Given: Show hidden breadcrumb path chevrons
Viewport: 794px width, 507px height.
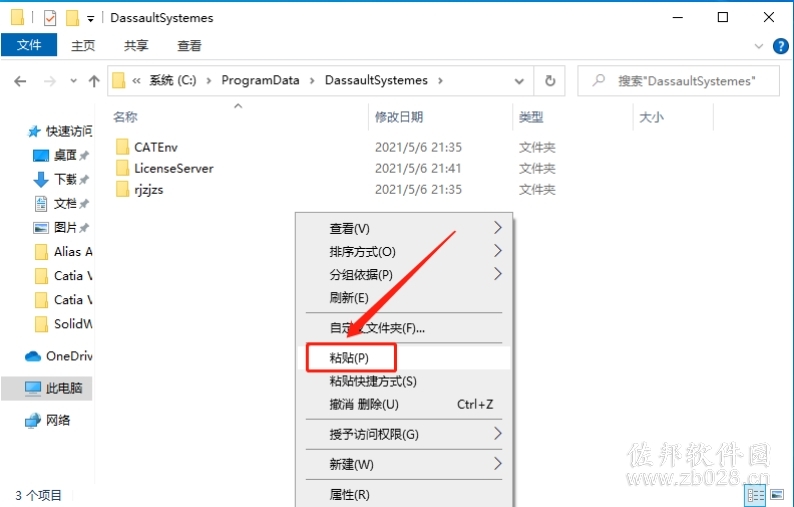Looking at the screenshot, I should (136, 81).
